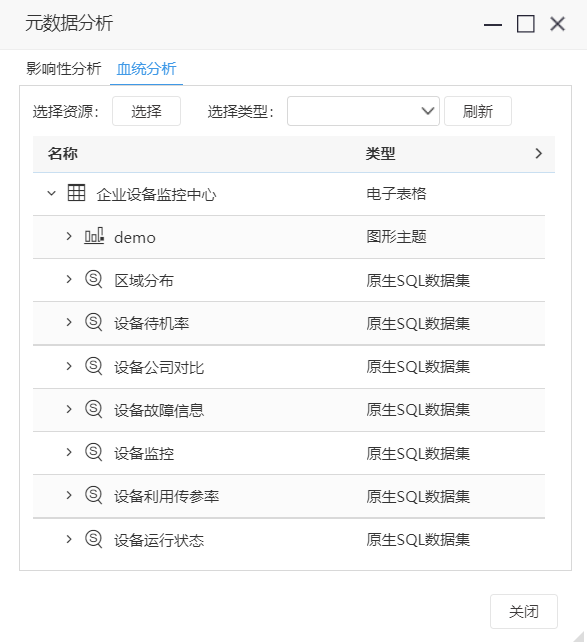Click the SQL dataset icon for 区域分布

tap(94, 279)
